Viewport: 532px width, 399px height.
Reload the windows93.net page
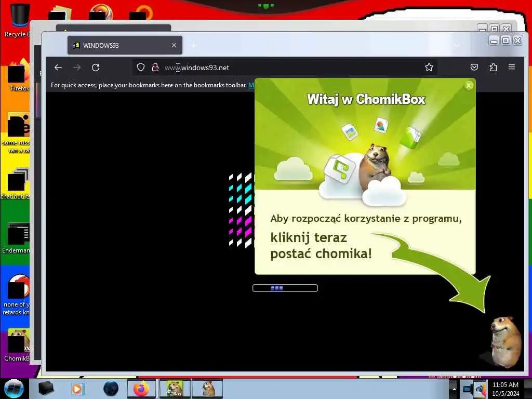click(96, 68)
